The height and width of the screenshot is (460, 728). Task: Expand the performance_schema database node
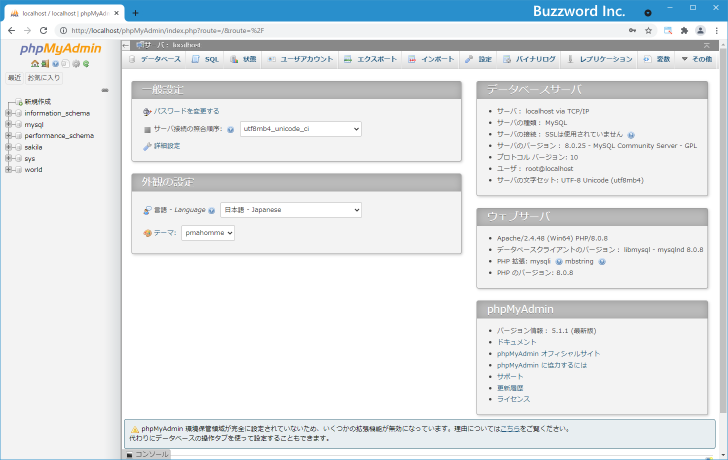8,136
